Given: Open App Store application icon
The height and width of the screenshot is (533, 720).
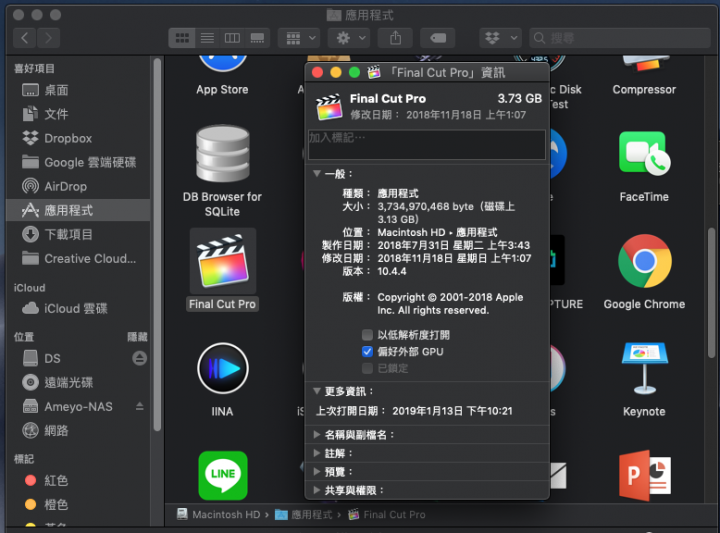Looking at the screenshot, I should coord(223,63).
